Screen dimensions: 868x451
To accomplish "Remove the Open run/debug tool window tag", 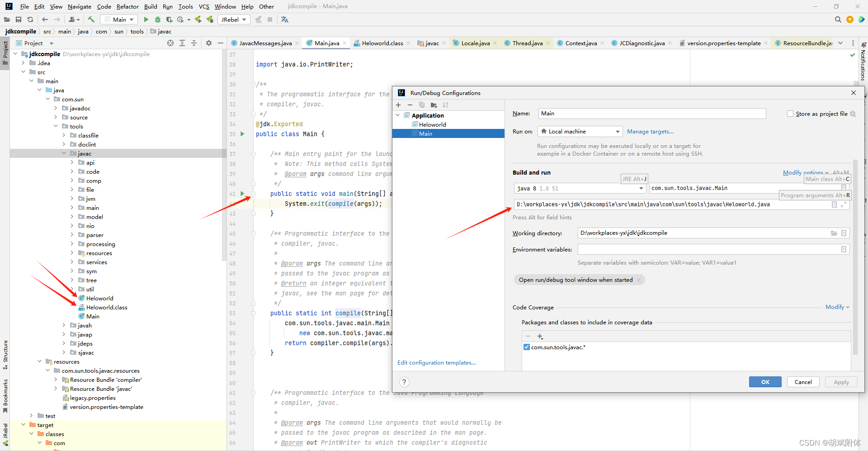I will coord(639,280).
